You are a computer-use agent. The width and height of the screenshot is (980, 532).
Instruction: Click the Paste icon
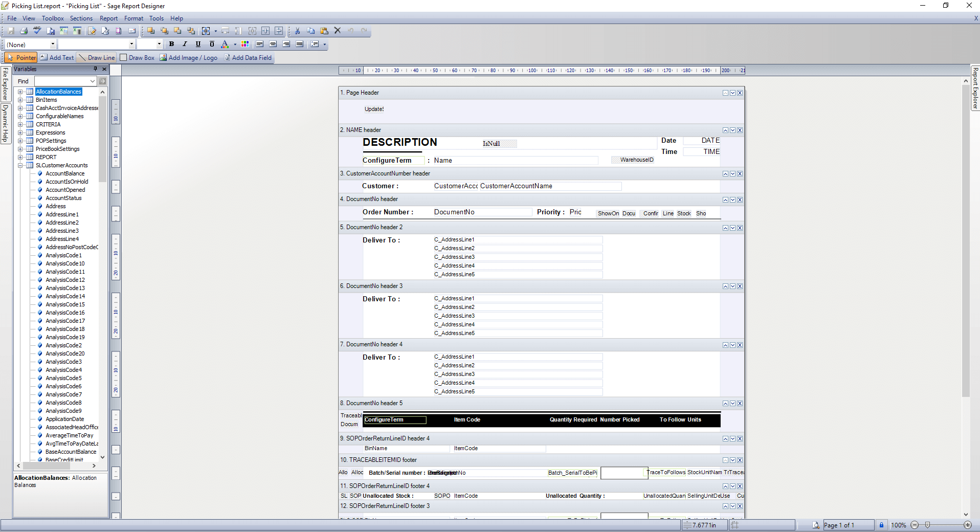[324, 31]
